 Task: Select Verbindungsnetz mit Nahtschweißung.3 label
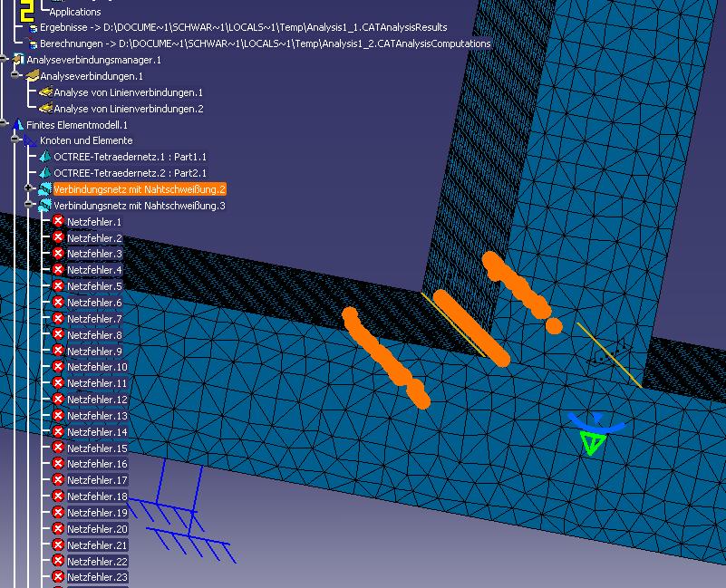point(140,206)
